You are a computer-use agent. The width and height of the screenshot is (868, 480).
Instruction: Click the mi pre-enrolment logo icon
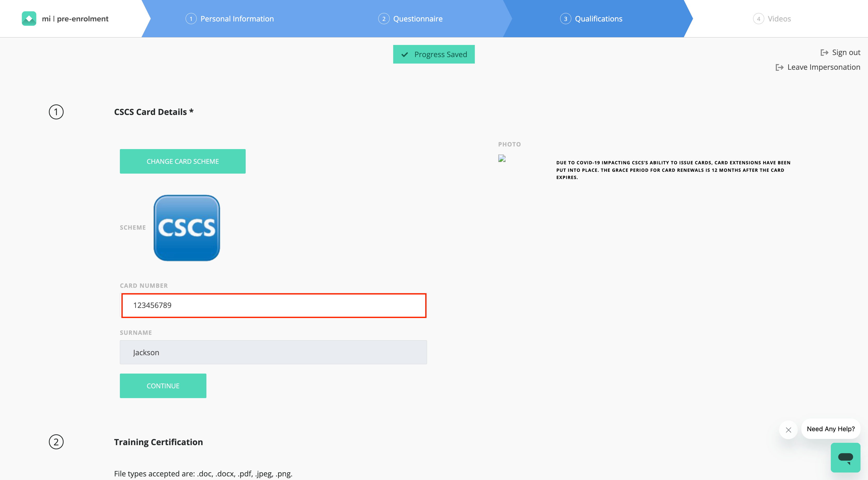[29, 19]
